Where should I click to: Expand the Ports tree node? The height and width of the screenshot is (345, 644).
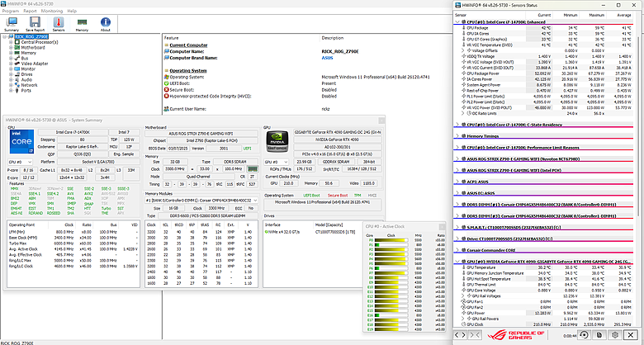point(11,90)
